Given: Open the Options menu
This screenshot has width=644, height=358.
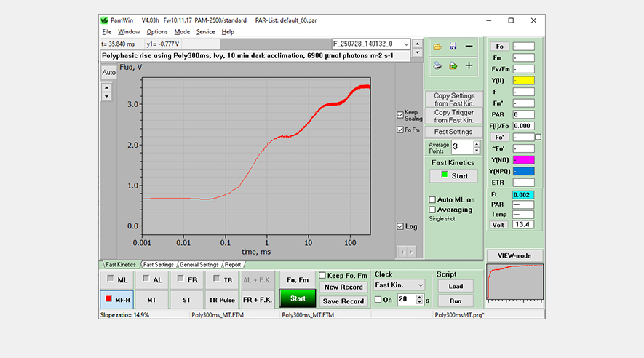Looking at the screenshot, I should 157,31.
